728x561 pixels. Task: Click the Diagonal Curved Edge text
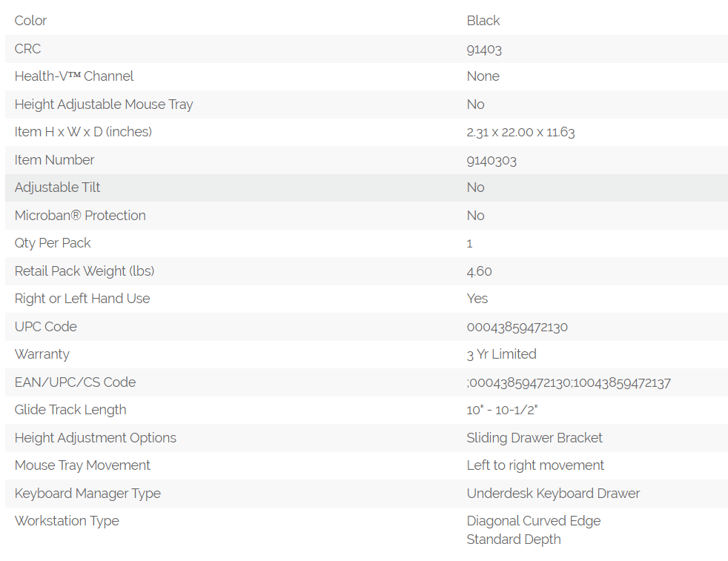pos(533,521)
